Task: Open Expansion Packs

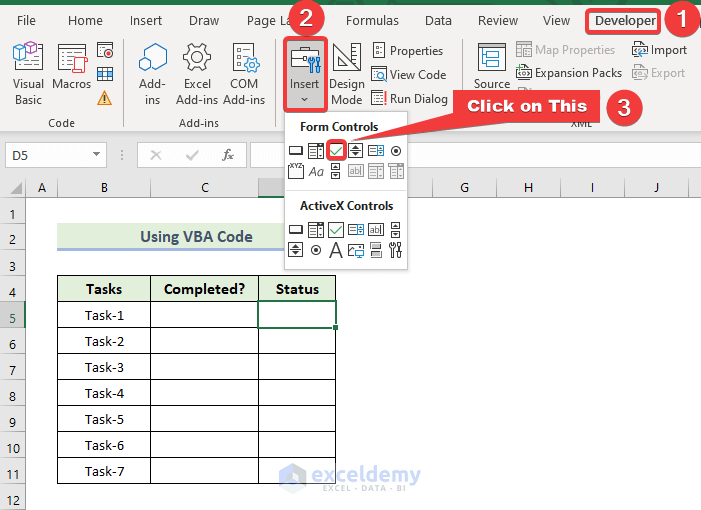Action: pyautogui.click(x=569, y=72)
